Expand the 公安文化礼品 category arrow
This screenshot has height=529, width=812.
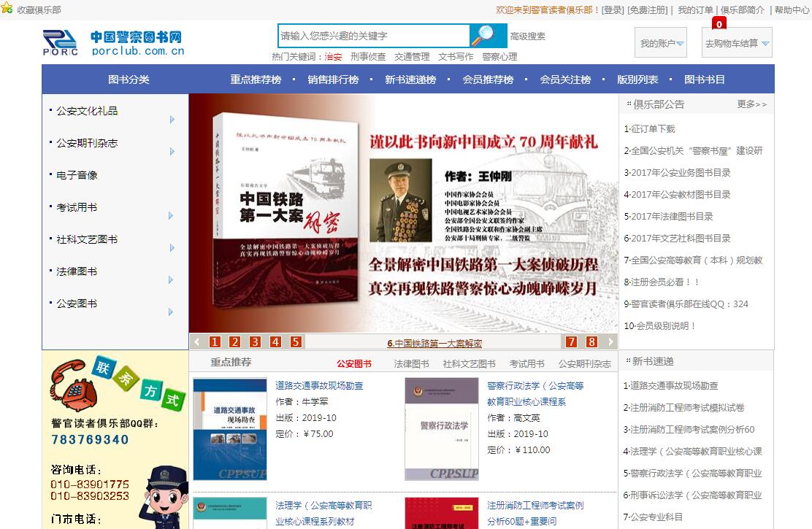pyautogui.click(x=172, y=120)
